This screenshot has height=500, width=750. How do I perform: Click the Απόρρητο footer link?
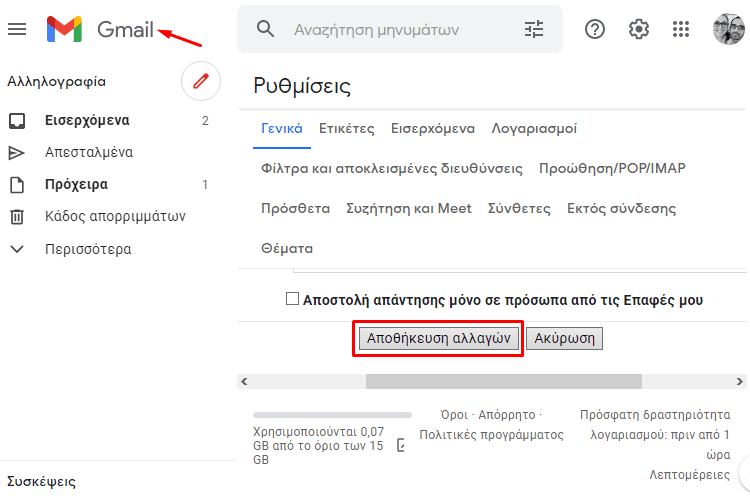(507, 415)
